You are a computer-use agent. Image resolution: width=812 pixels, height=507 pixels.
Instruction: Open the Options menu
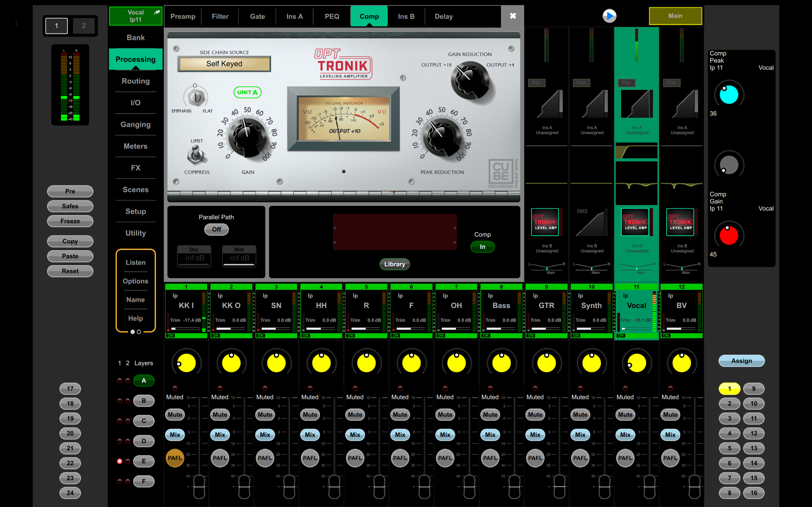click(136, 281)
